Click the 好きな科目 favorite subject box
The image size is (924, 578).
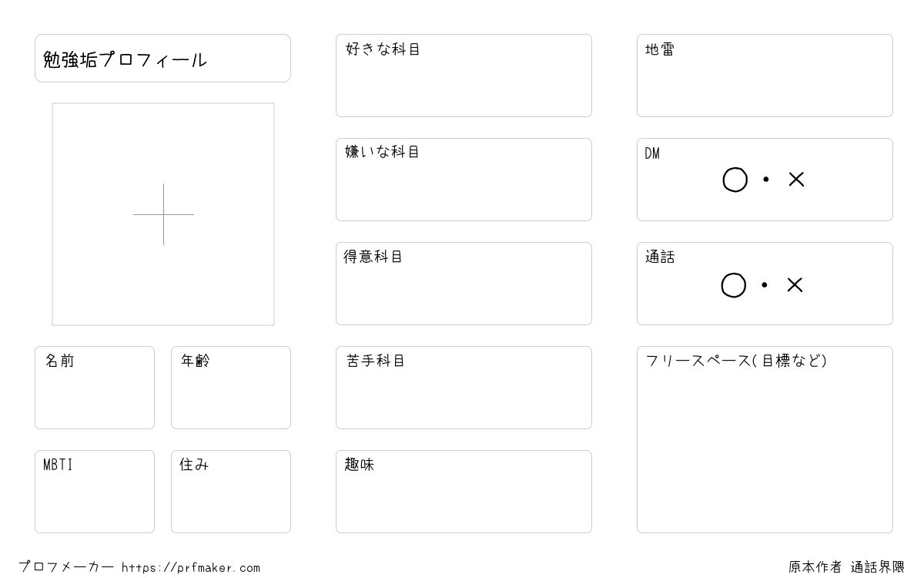click(464, 76)
